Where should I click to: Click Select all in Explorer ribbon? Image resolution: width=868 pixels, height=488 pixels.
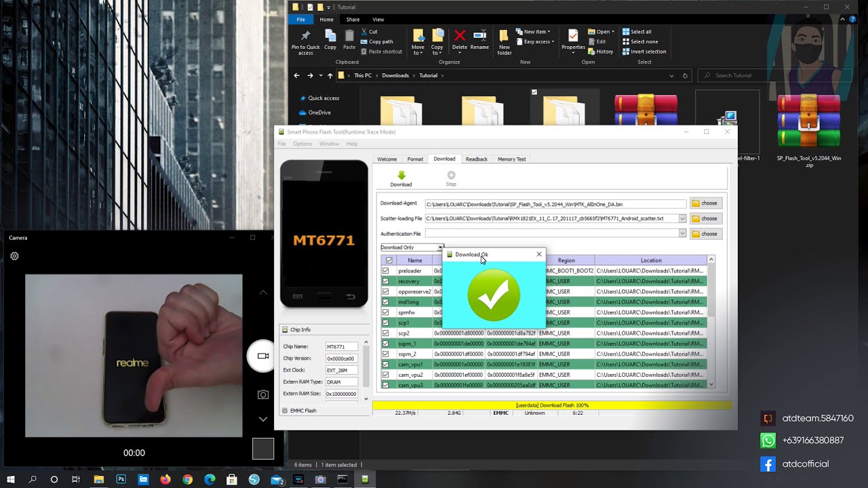(637, 32)
